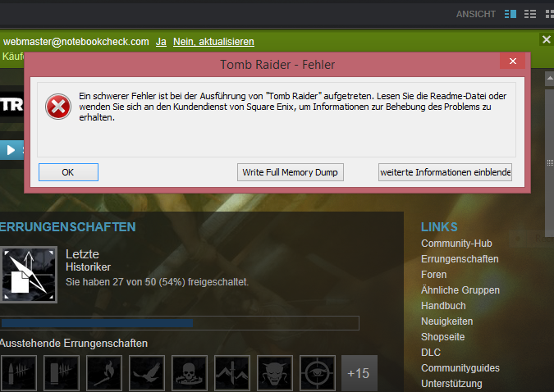Open Errungenschaften link in Links list

460,259
